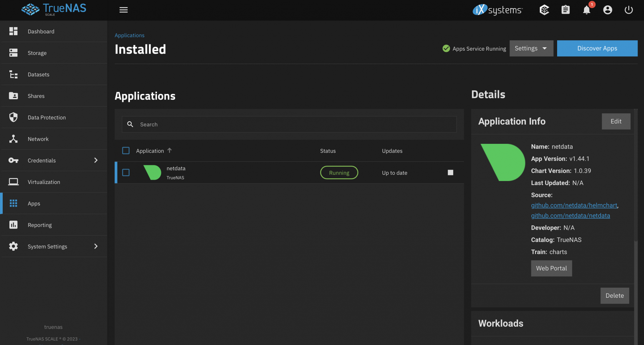Open TrueCommand status icon
The height and width of the screenshot is (345, 644).
[x=544, y=10]
